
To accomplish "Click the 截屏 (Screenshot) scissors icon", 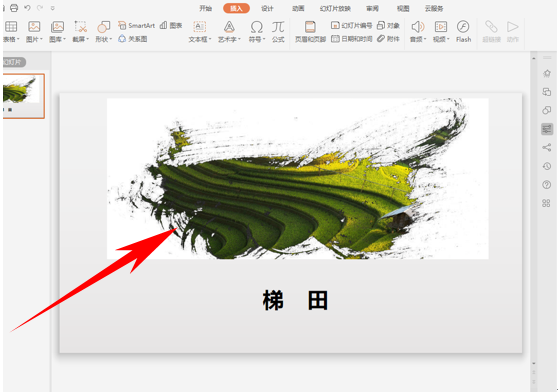I will click(x=80, y=27).
